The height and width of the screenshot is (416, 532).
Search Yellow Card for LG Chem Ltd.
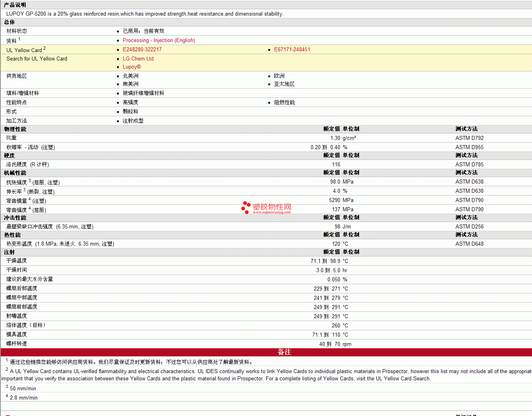[139, 59]
